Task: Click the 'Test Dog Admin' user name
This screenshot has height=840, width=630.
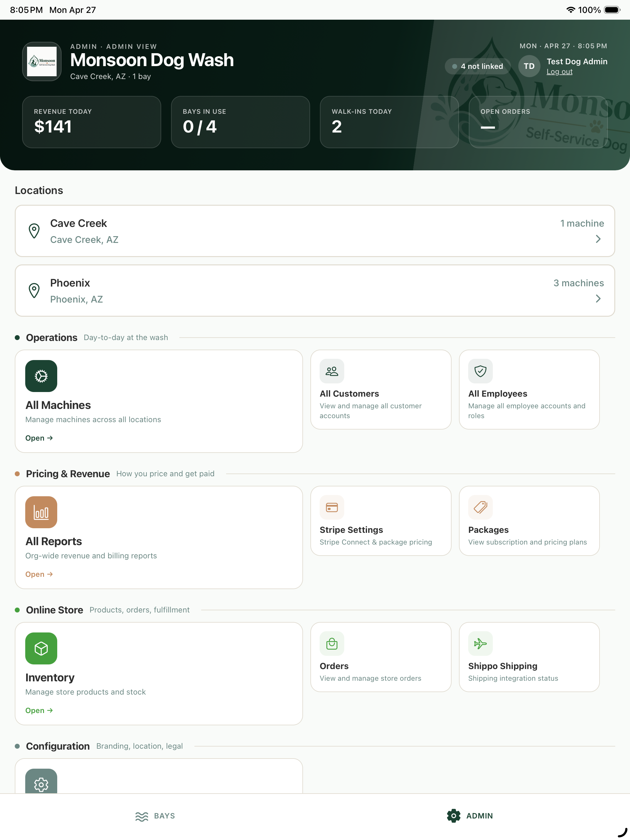Action: pos(577,61)
